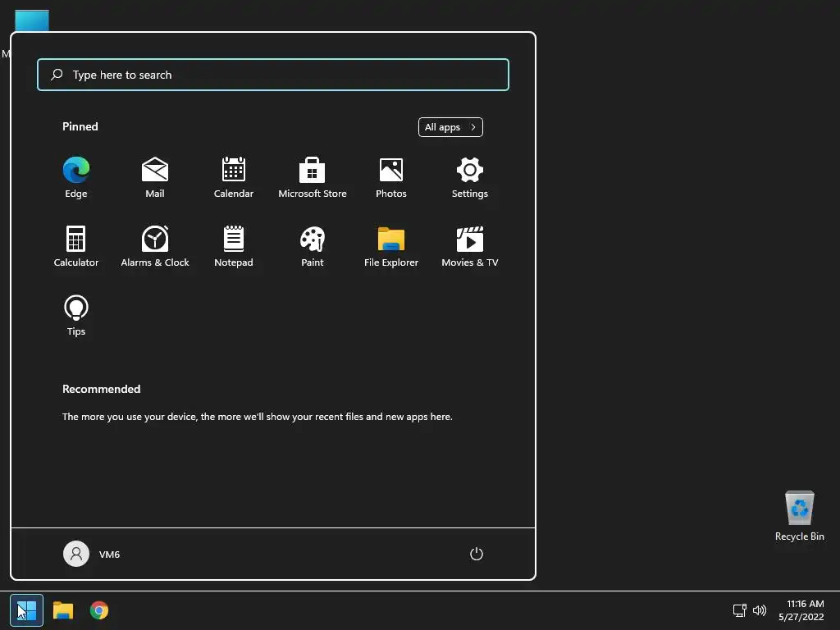
Task: Launch Notepad from pinned apps
Action: (234, 246)
